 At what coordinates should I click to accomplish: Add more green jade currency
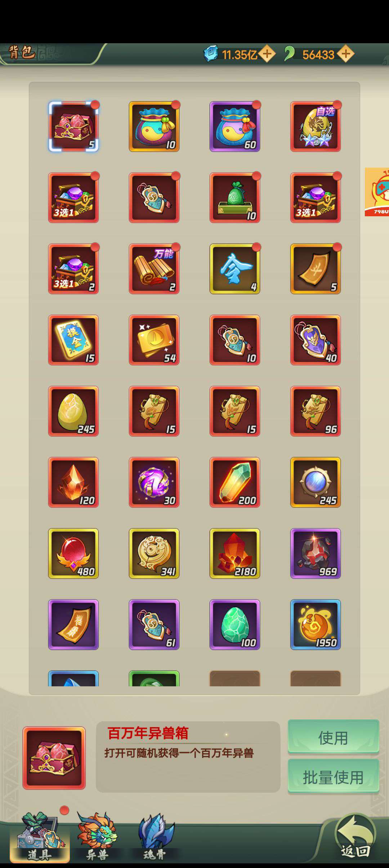[346, 54]
